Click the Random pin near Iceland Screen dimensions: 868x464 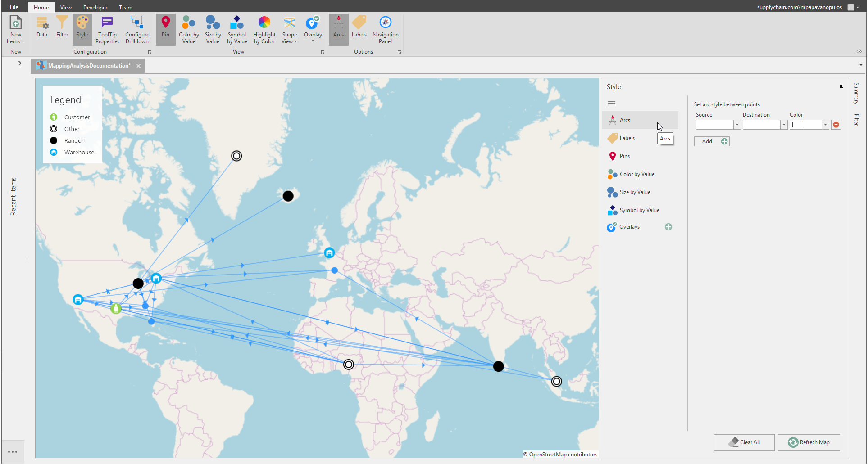click(x=288, y=196)
